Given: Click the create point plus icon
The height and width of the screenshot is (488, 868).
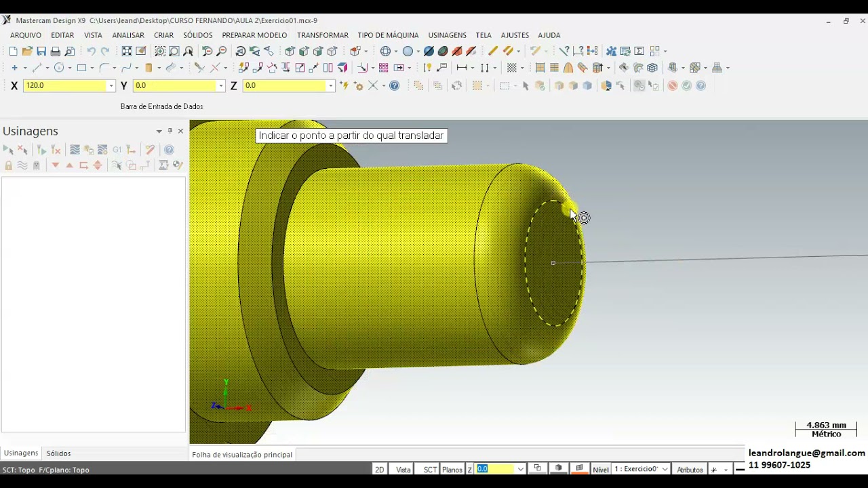Looking at the screenshot, I should [x=14, y=68].
